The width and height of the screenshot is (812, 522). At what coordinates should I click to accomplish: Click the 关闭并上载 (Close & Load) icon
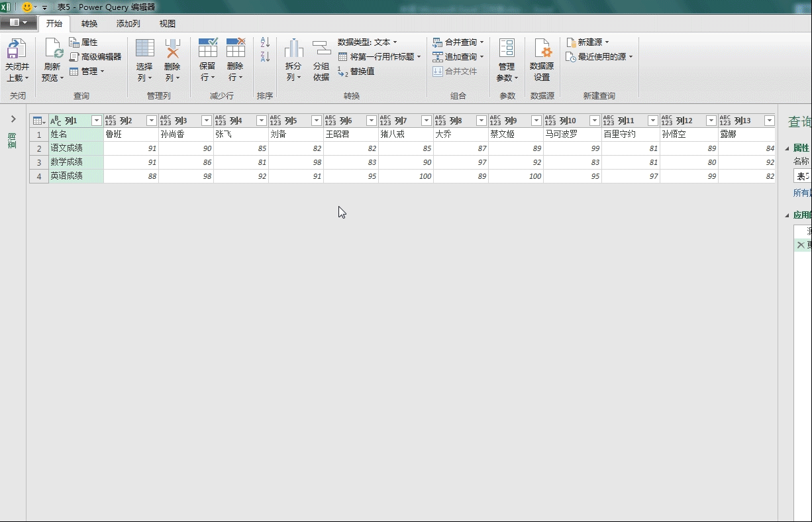[17, 49]
